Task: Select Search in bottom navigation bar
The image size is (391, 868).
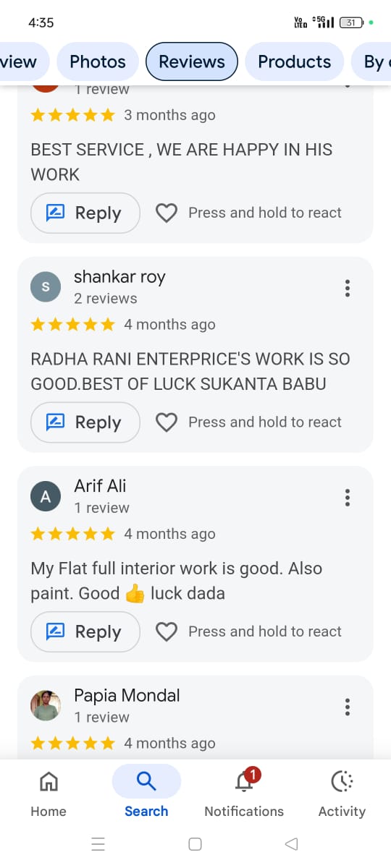Action: coord(146,793)
